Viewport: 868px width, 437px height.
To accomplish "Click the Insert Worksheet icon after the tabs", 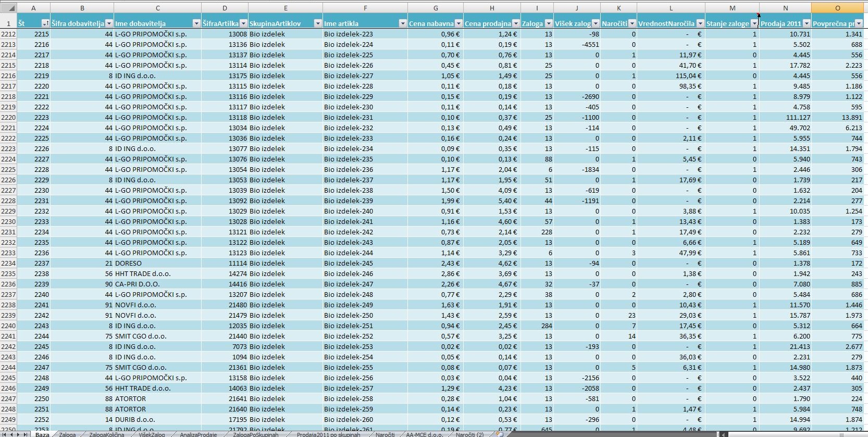I will 499,434.
